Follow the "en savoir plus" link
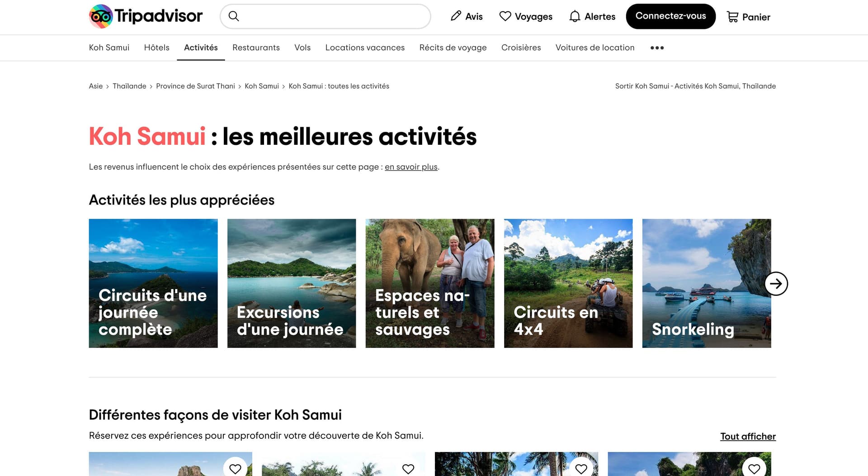 [411, 167]
